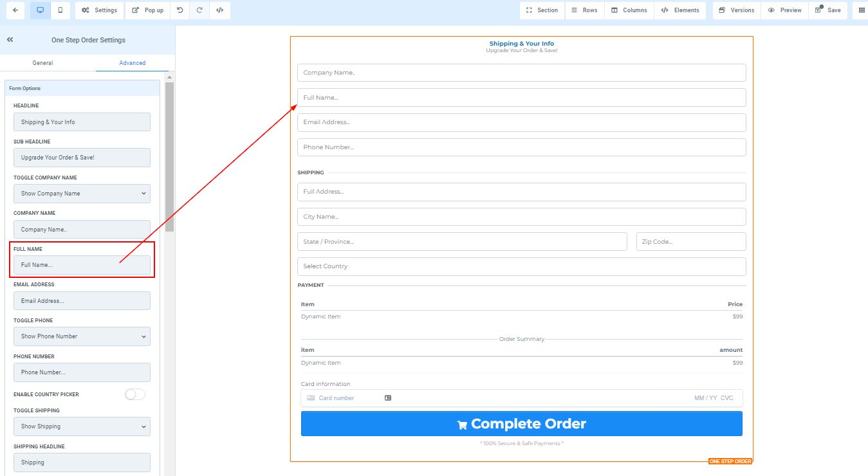The height and width of the screenshot is (476, 868).
Task: Click the undo icon
Action: coord(180,10)
